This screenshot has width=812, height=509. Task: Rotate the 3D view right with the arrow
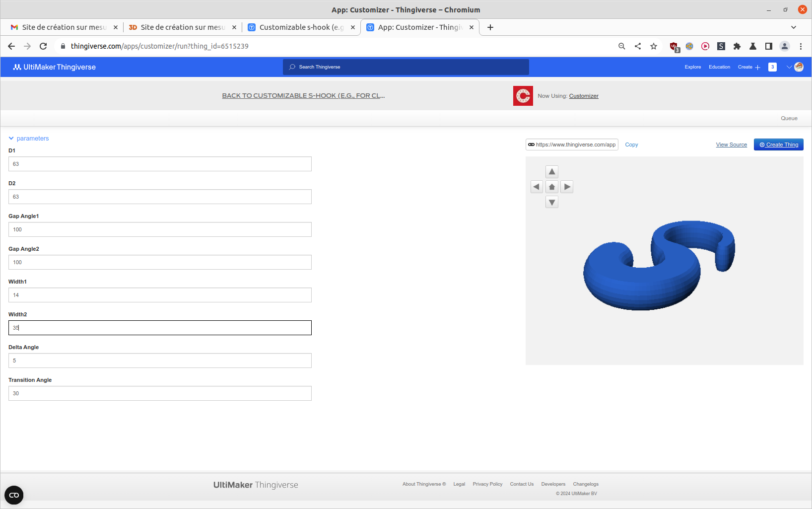click(x=567, y=187)
